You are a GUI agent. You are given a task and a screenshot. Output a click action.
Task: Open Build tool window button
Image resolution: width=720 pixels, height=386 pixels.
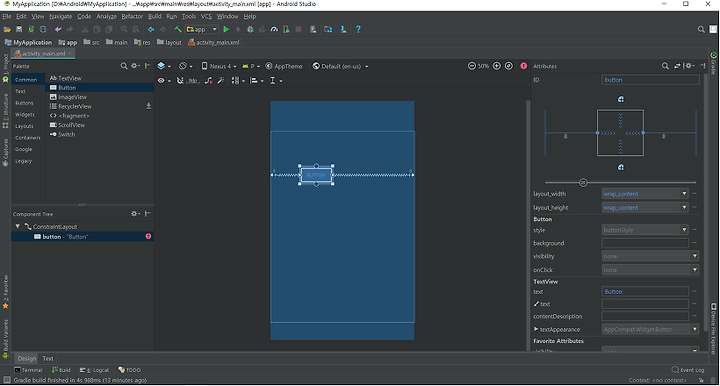[x=61, y=370]
